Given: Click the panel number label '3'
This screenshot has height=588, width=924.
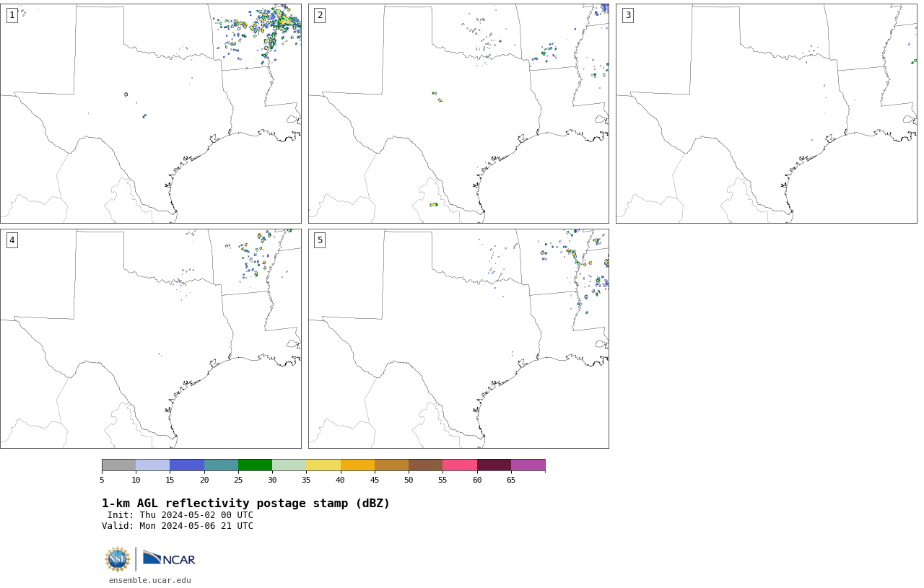Looking at the screenshot, I should click(628, 15).
